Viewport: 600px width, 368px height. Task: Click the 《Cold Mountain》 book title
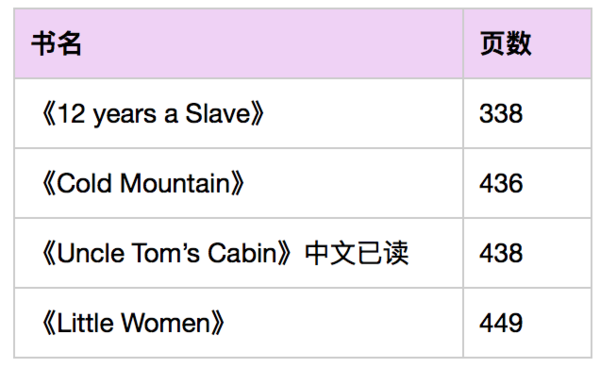[x=142, y=183]
